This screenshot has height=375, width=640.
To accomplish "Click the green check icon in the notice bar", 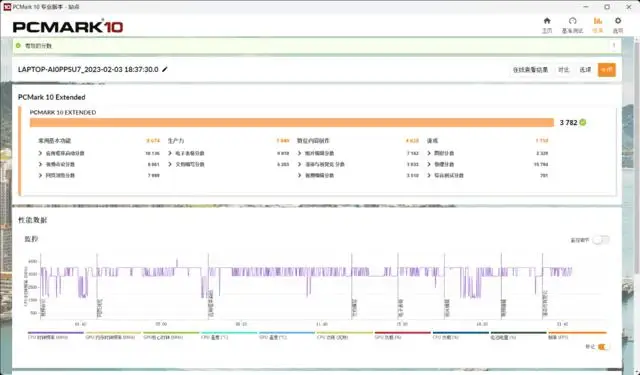I will point(18,46).
